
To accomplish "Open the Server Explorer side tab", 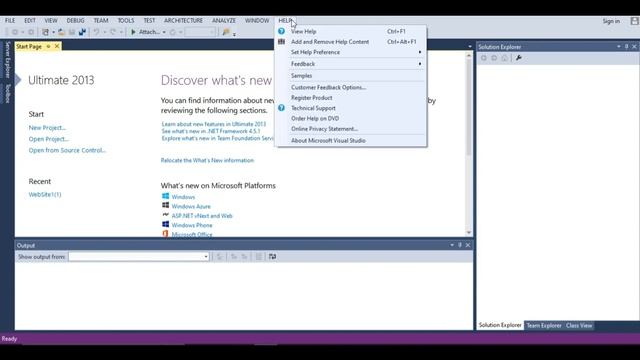I will (7, 60).
